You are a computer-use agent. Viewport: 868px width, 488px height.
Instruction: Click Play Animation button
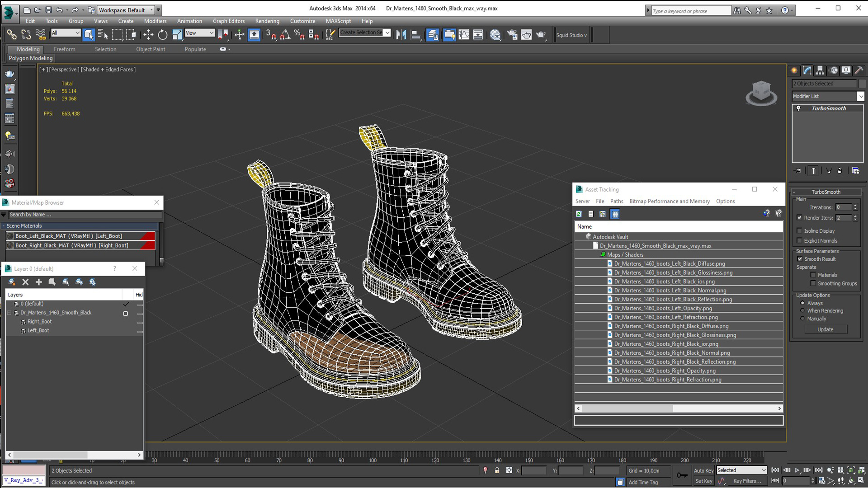(x=797, y=470)
